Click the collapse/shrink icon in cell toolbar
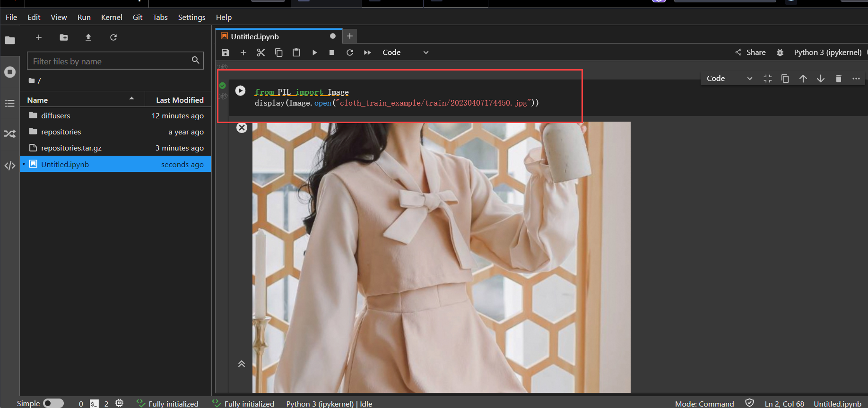Image resolution: width=868 pixels, height=408 pixels. [x=768, y=79]
